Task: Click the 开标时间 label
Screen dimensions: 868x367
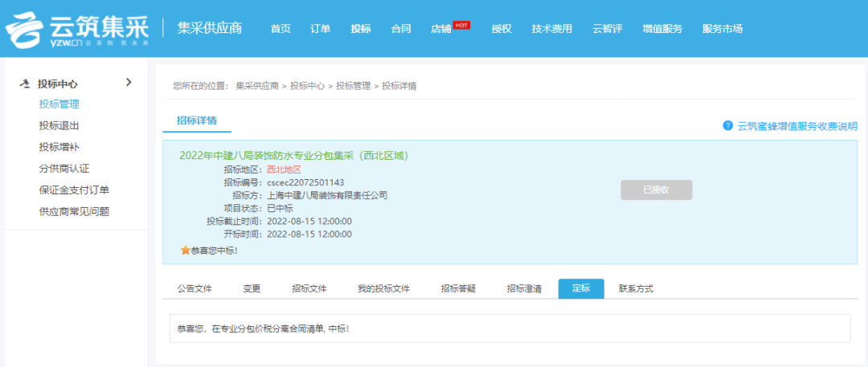Action: point(243,234)
